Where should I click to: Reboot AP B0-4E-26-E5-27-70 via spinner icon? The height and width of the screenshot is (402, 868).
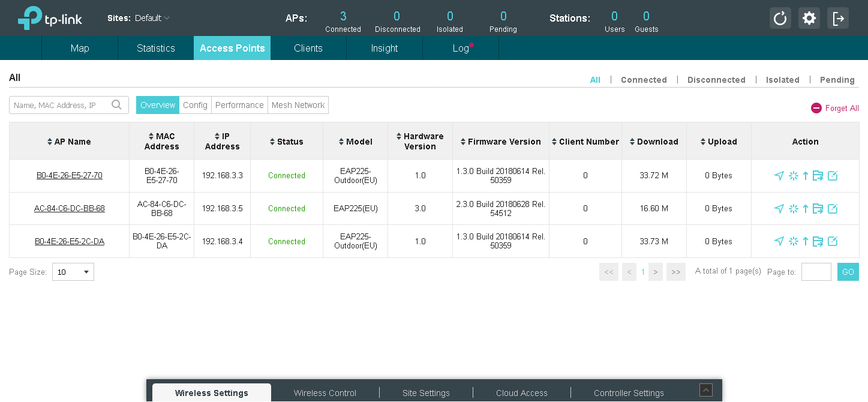(793, 176)
